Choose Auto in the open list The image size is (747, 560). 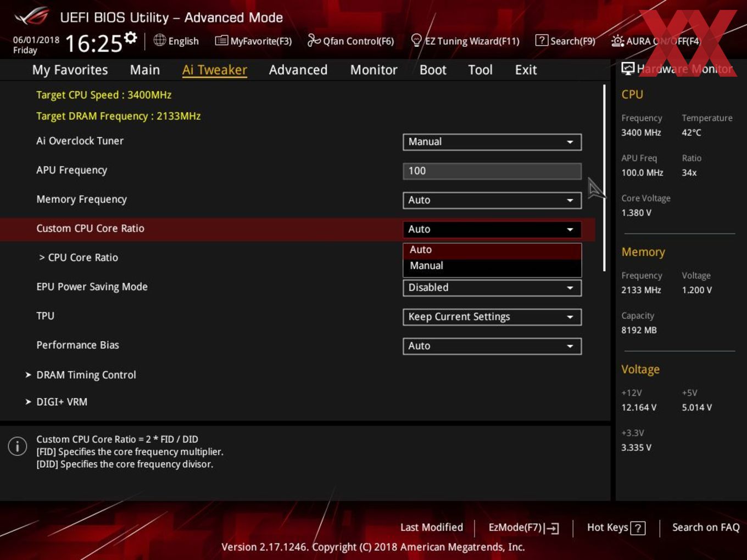[492, 250]
